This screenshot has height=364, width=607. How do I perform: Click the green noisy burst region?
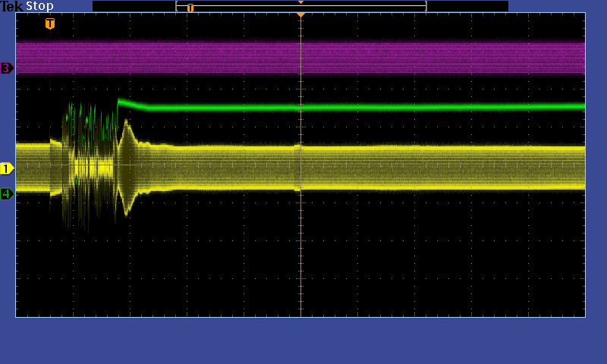click(x=82, y=121)
